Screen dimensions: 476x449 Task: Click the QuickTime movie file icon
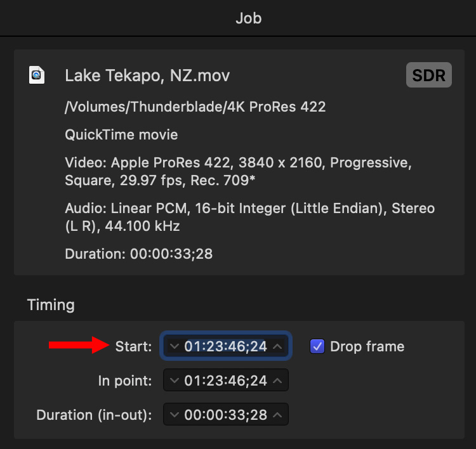tap(37, 75)
